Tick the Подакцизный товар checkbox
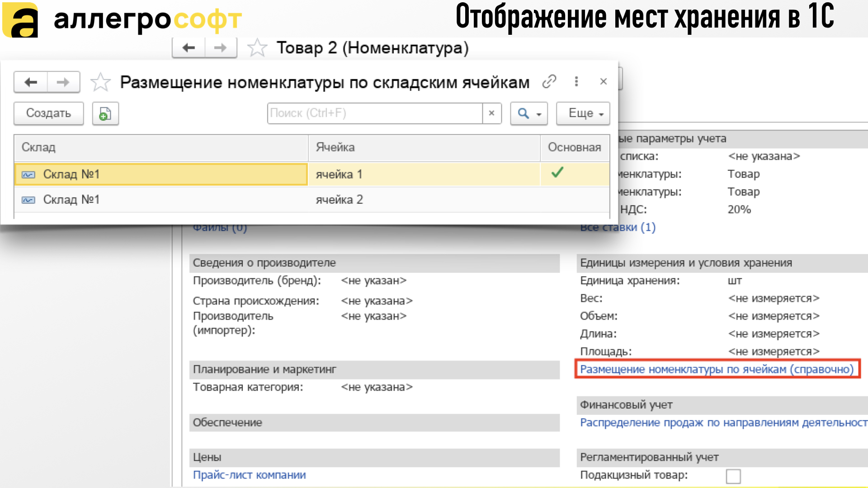Viewport: 868px width, 488px height. (x=733, y=476)
